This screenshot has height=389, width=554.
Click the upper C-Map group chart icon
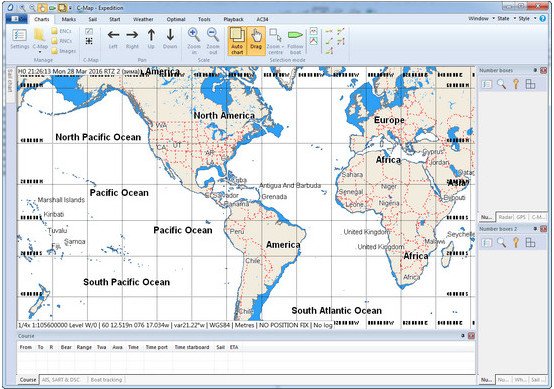click(x=89, y=31)
